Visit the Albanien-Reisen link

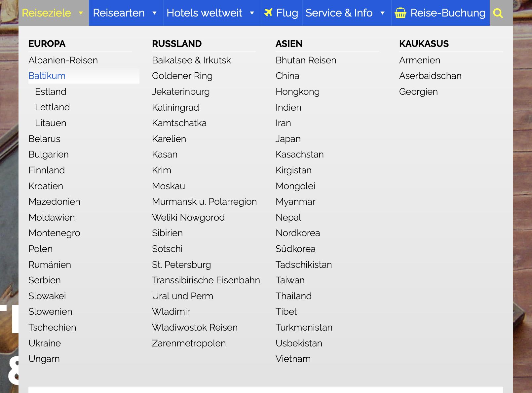(x=63, y=60)
